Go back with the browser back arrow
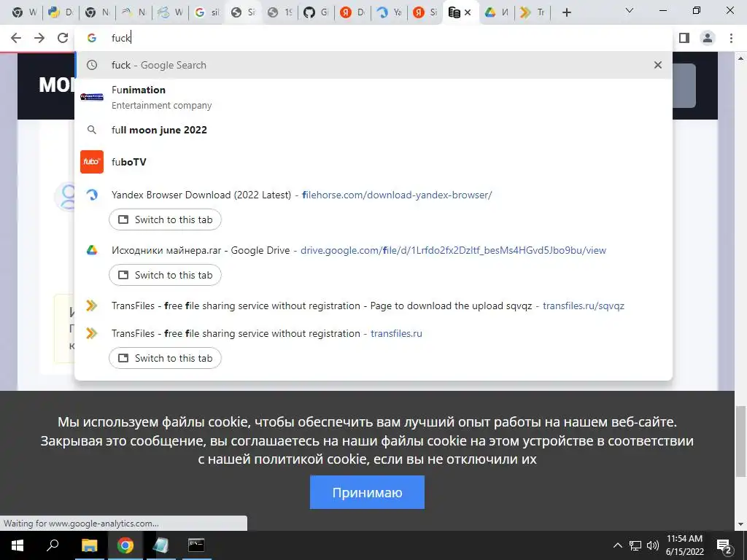 [x=16, y=38]
